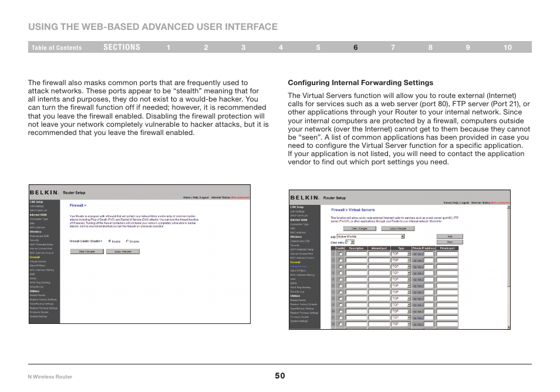
Task: Open Virtual Servers in Firewall page sidebar
Action: pos(38,261)
